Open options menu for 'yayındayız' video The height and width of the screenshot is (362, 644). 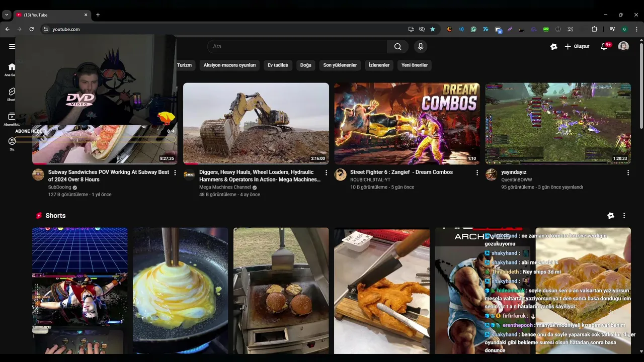pos(628,172)
